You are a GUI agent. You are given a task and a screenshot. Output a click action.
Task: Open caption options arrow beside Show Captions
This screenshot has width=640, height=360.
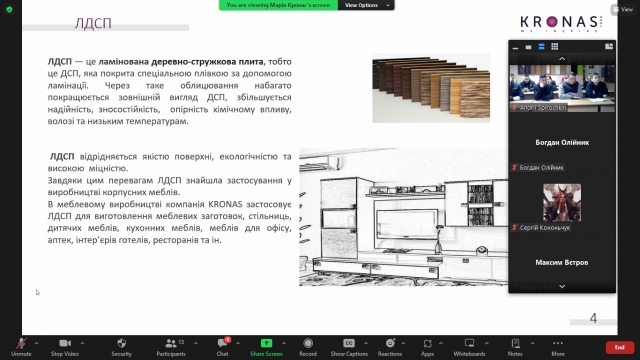point(366,344)
